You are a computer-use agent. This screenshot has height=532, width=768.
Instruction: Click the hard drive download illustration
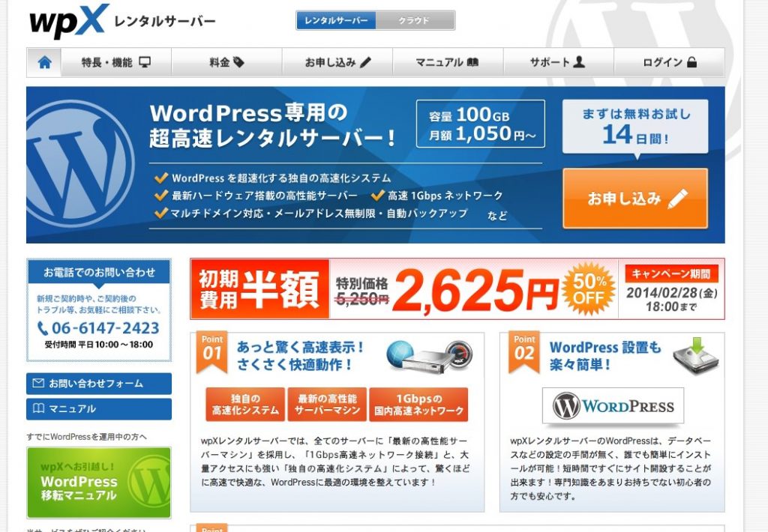pyautogui.click(x=695, y=356)
